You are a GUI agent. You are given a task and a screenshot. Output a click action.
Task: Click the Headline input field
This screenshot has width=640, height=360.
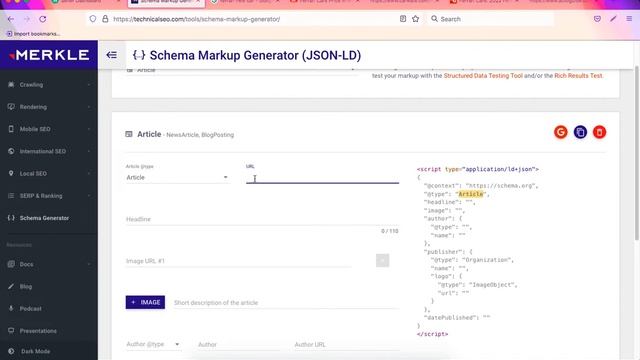pyautogui.click(x=262, y=219)
